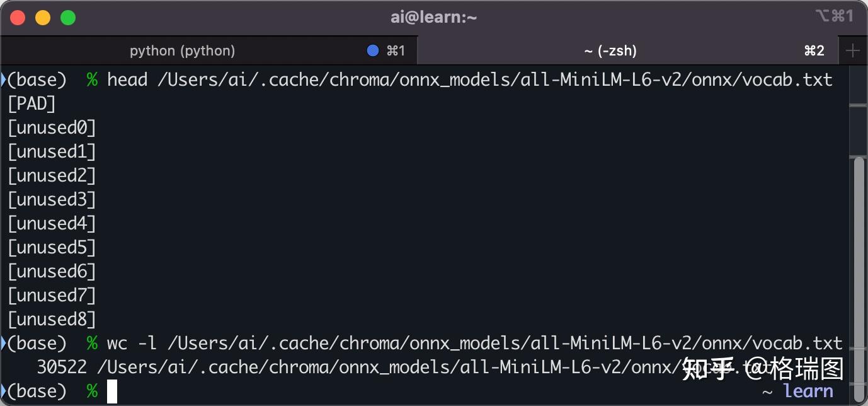The image size is (868, 406).
Task: Open a new tab with the plus button
Action: pyautogui.click(x=853, y=51)
